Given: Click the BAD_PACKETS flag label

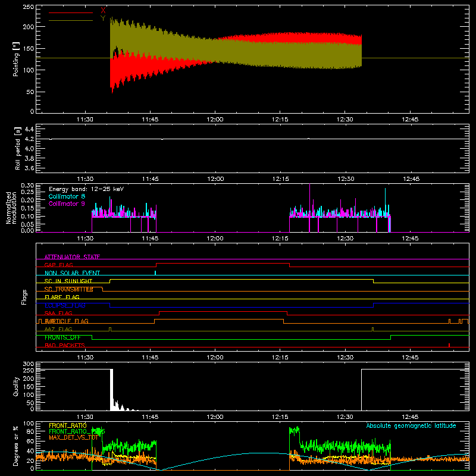Looking at the screenshot, I should pyautogui.click(x=65, y=345).
